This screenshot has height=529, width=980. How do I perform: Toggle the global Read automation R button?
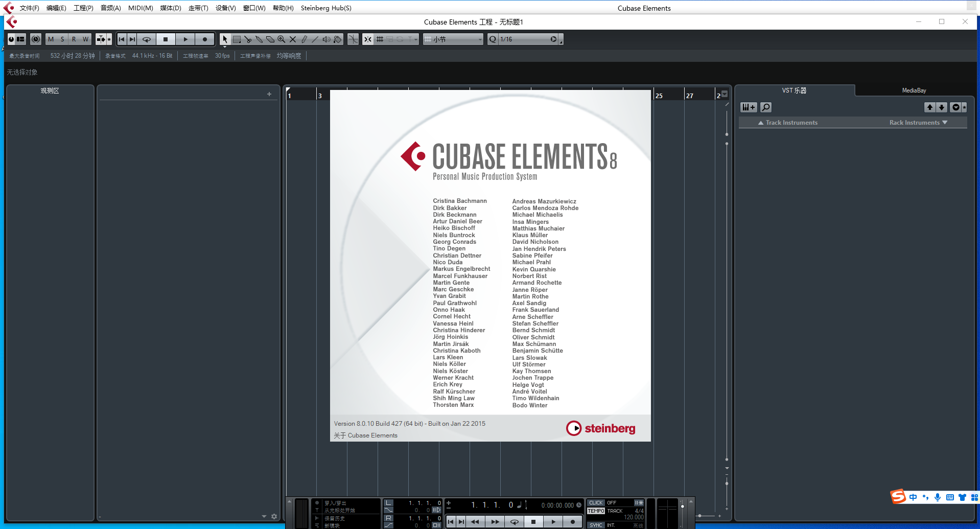pyautogui.click(x=74, y=39)
